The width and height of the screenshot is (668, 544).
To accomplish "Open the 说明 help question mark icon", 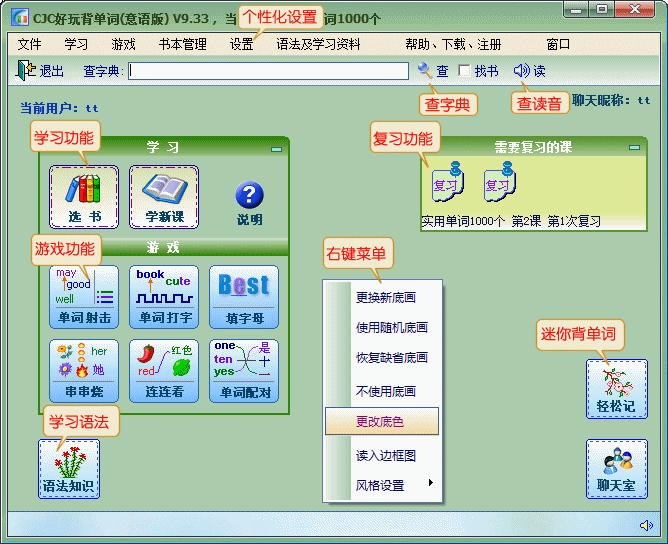I will 249,202.
